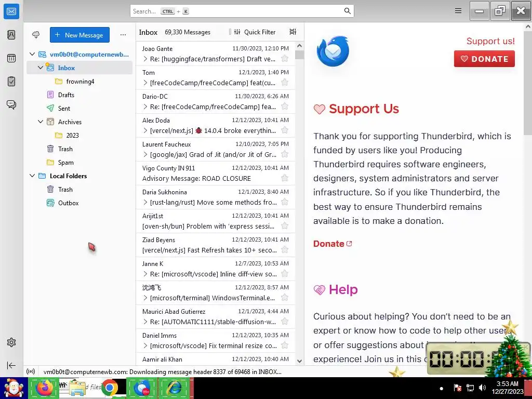Open Chrome from the taskbar

click(109, 388)
